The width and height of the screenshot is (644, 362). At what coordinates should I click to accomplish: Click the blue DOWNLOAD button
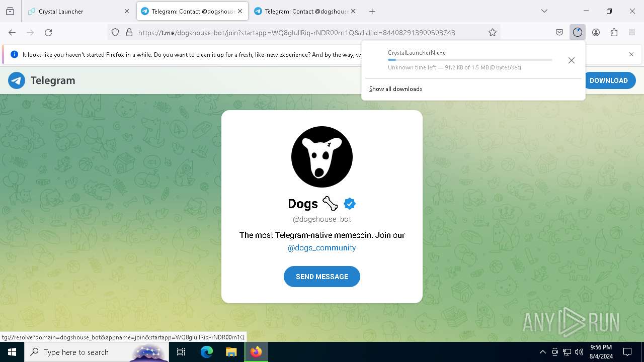[x=608, y=80]
